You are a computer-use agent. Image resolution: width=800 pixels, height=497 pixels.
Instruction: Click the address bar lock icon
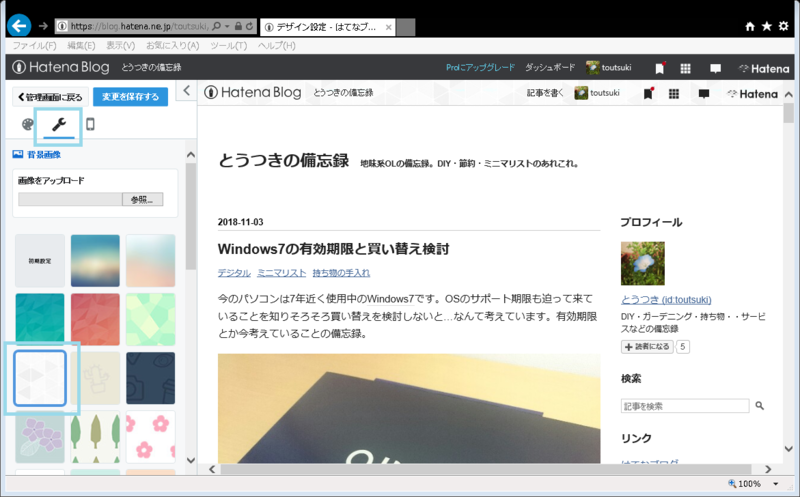pyautogui.click(x=238, y=26)
